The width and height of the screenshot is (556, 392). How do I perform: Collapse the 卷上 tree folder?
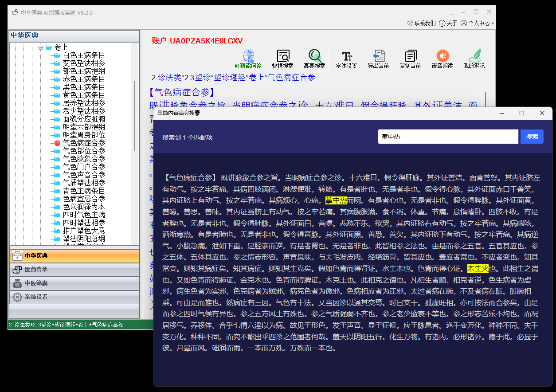41,47
